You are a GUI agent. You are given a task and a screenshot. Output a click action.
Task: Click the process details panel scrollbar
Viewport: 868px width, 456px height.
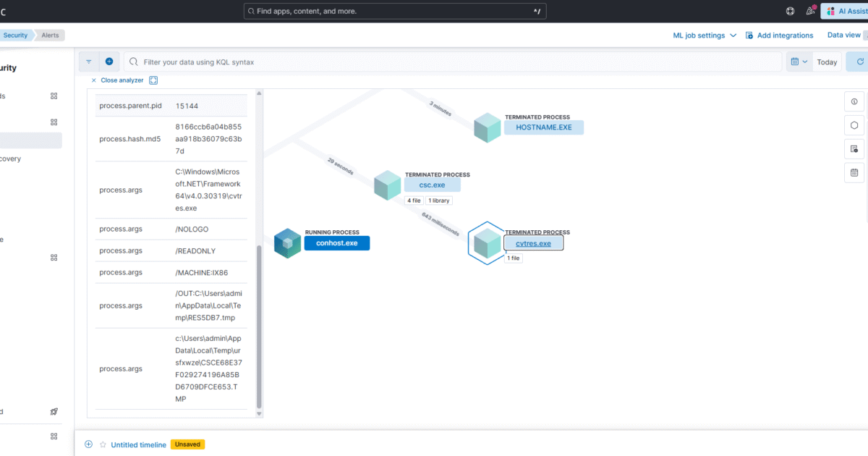click(260, 326)
